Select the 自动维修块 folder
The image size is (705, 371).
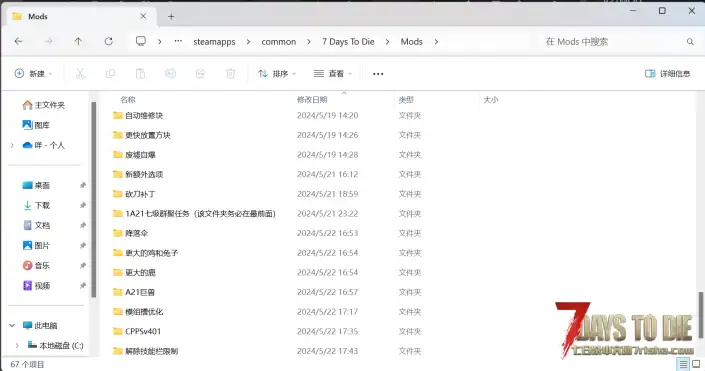pyautogui.click(x=138, y=115)
